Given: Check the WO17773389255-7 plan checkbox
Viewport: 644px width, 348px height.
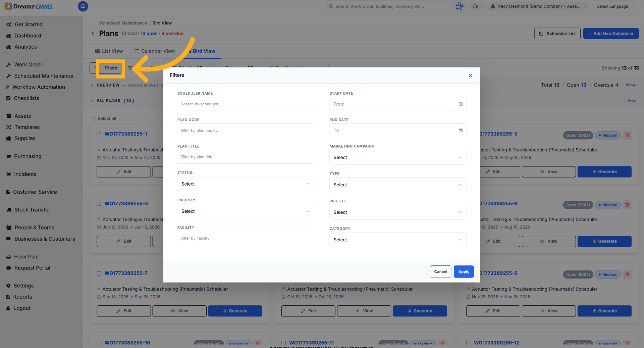Looking at the screenshot, I should [99, 273].
